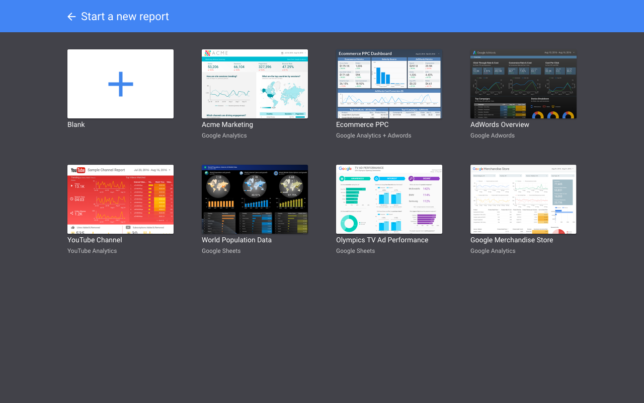Screen dimensions: 644x403
Task: Click 'Google Analytics' under Acme Marketing
Action: click(224, 136)
